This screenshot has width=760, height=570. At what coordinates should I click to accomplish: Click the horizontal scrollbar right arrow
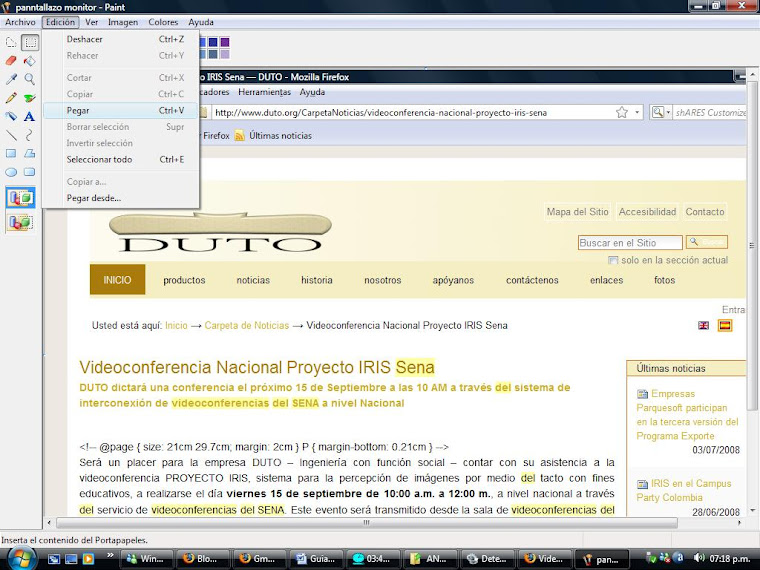[740, 523]
